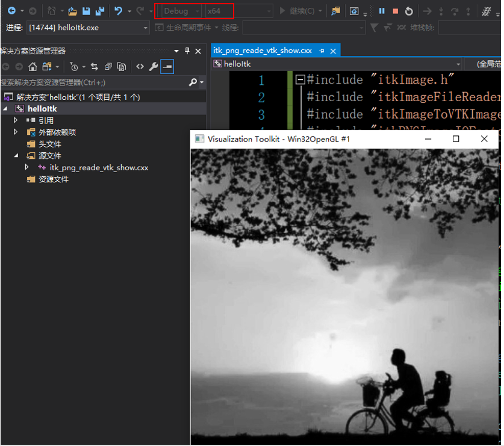Open Properties with the wrench icon

[154, 67]
